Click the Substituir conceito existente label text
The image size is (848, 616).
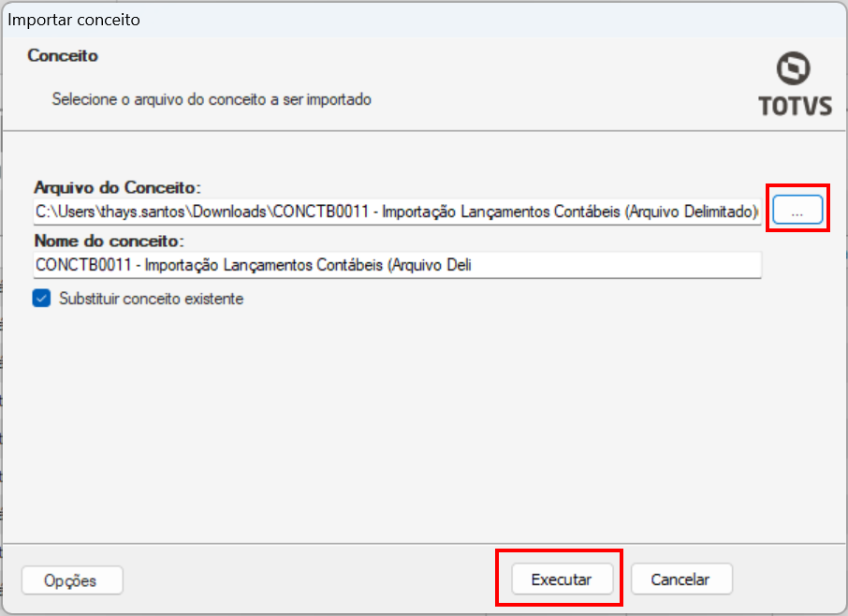(151, 299)
